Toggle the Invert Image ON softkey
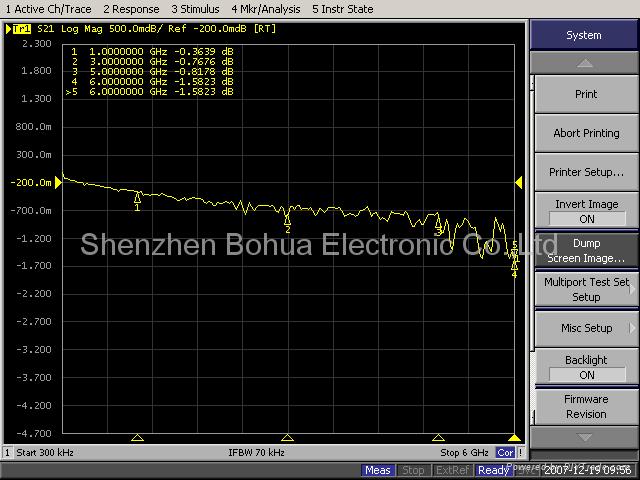Screen dimensions: 640x480 coord(586,211)
